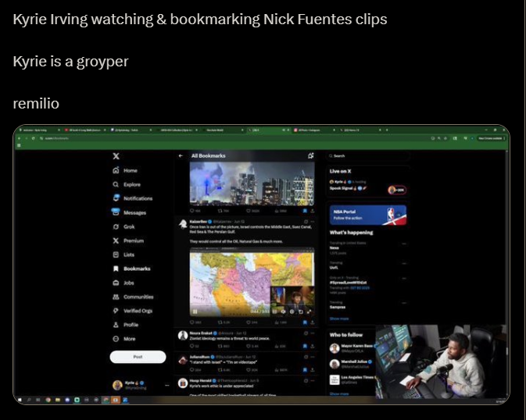Open Home in the X sidebar

point(125,170)
